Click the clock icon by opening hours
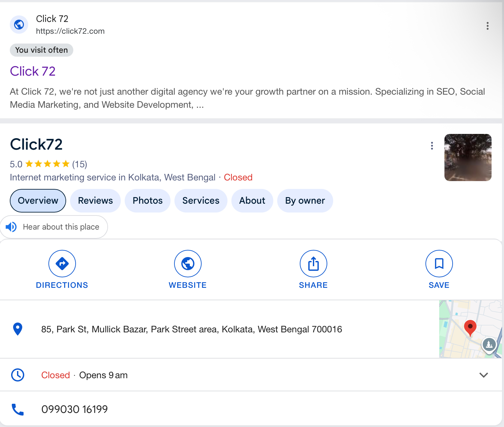The height and width of the screenshot is (427, 504). (18, 375)
